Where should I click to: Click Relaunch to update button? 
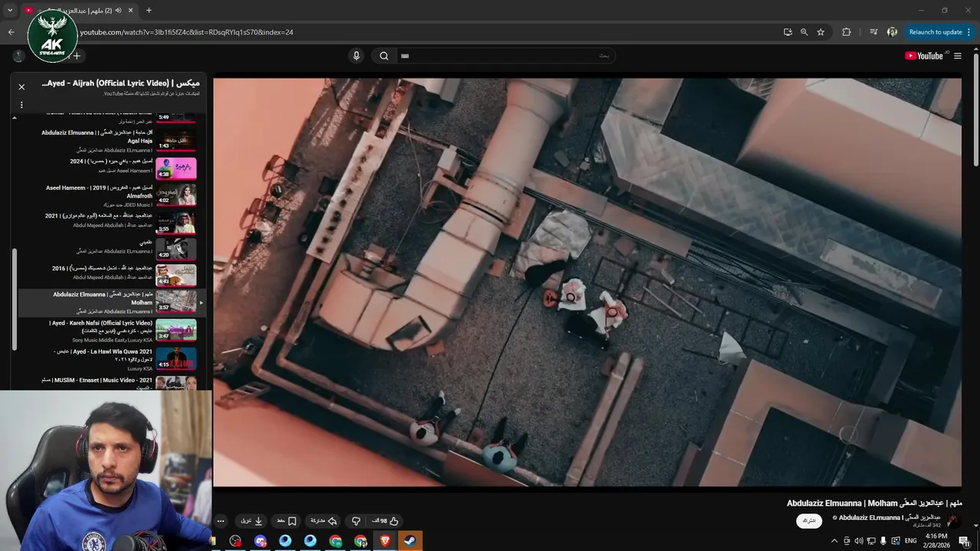tap(936, 32)
